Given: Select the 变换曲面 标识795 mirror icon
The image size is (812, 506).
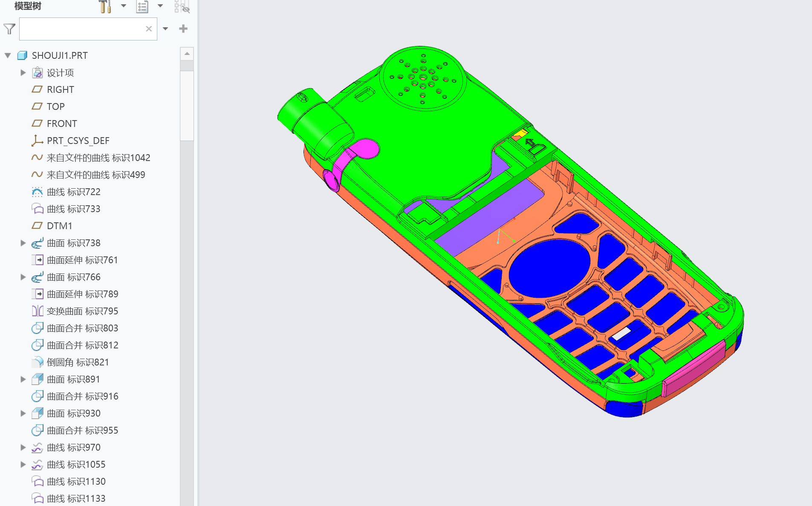Looking at the screenshot, I should click(x=38, y=311).
